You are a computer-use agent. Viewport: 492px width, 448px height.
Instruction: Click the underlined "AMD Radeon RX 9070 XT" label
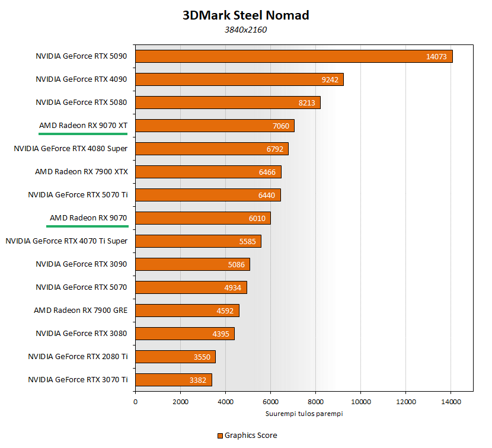click(x=83, y=126)
